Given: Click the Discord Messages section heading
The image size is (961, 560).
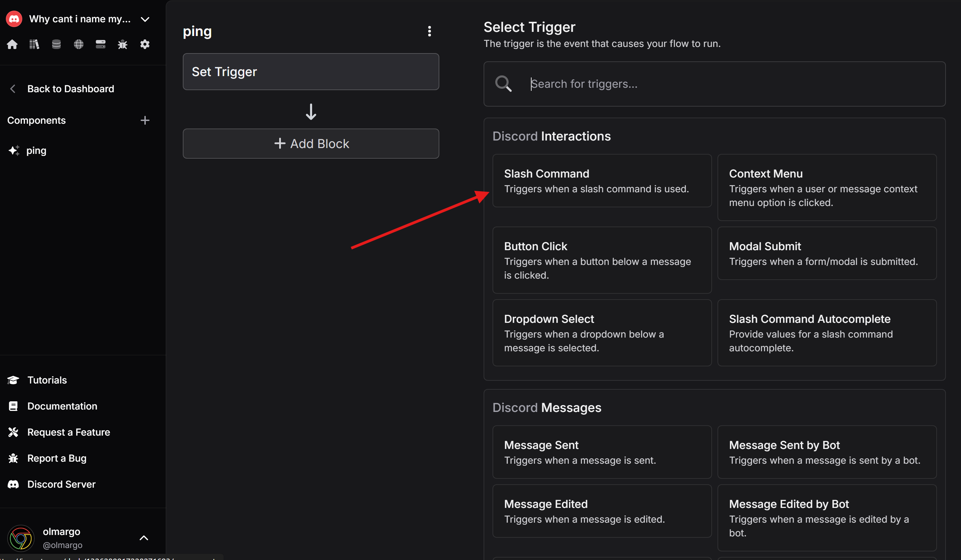Looking at the screenshot, I should click(x=547, y=407).
